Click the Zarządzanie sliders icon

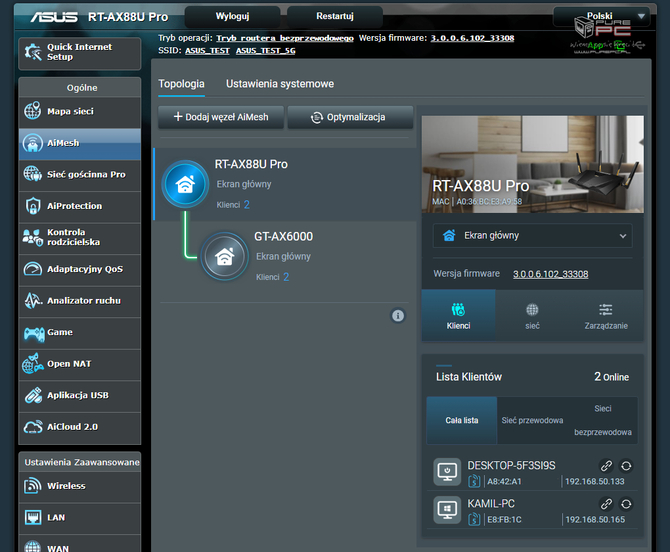[x=605, y=309]
